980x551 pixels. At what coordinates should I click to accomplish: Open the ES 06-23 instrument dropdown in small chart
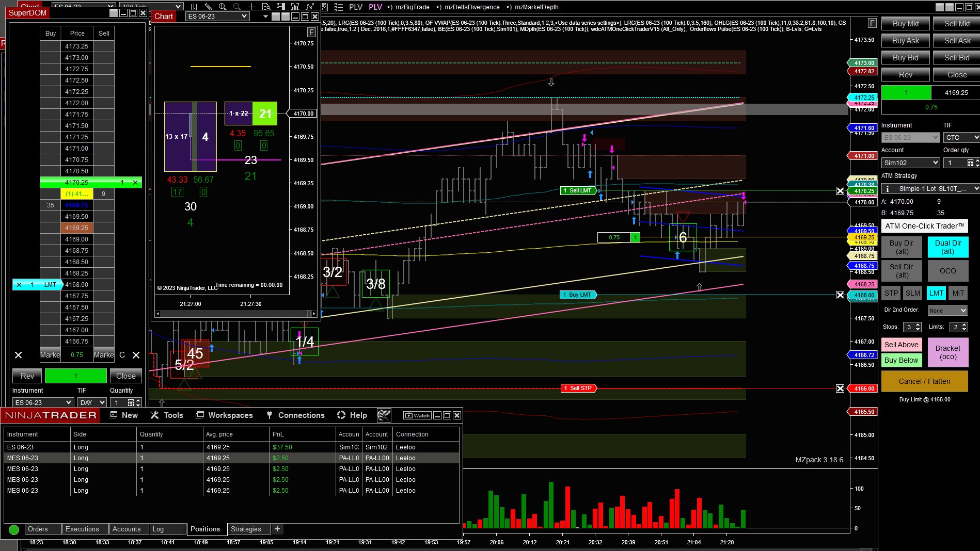(x=217, y=17)
